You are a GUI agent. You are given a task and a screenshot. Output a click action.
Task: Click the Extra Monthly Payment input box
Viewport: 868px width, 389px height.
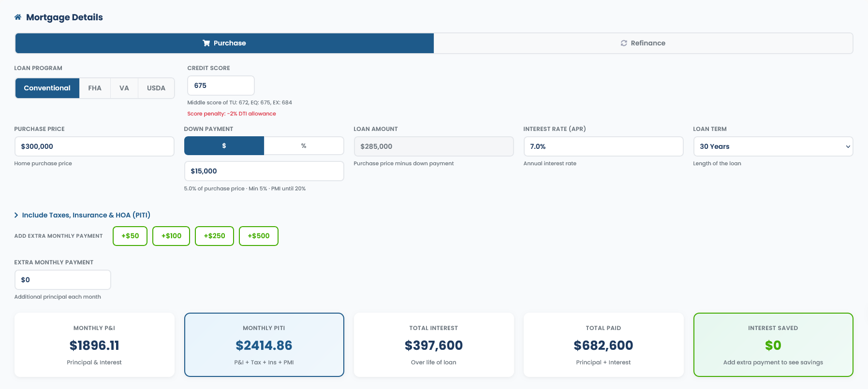(x=62, y=279)
